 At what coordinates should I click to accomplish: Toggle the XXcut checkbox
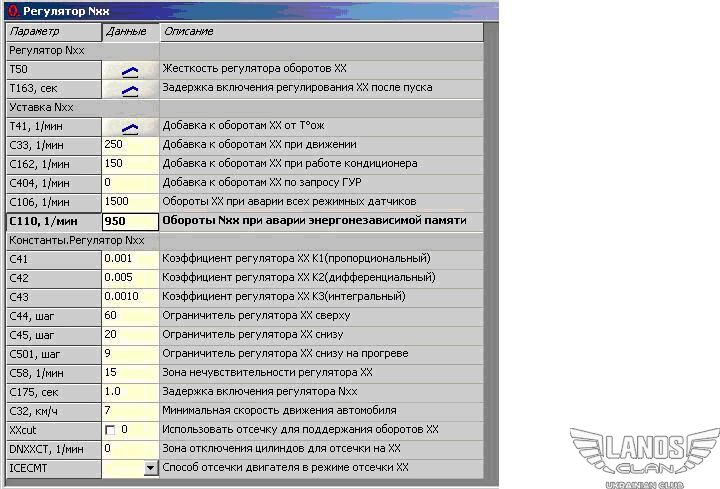tap(109, 429)
